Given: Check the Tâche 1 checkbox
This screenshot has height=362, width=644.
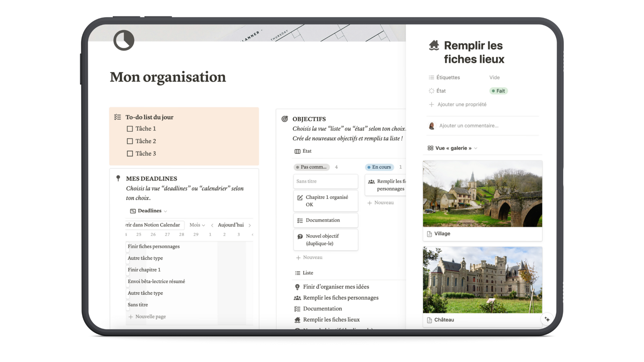Looking at the screenshot, I should (x=130, y=129).
